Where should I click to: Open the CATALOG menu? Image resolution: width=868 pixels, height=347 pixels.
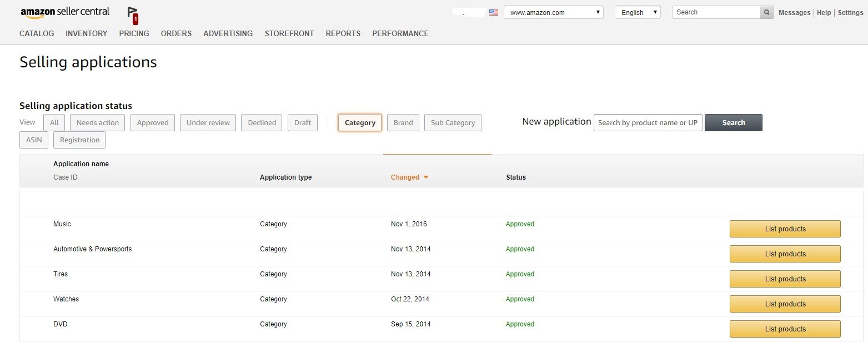37,33
